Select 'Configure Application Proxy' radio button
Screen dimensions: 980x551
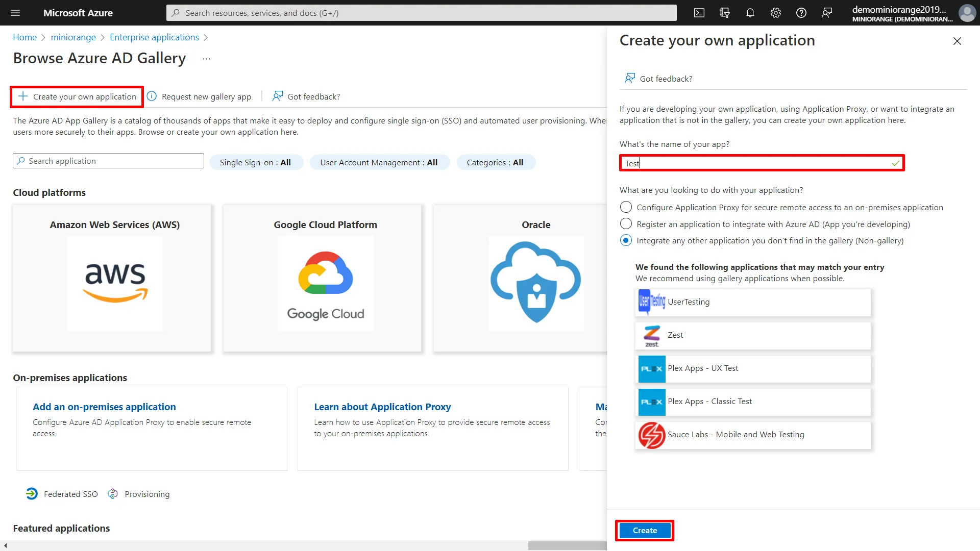click(x=625, y=207)
